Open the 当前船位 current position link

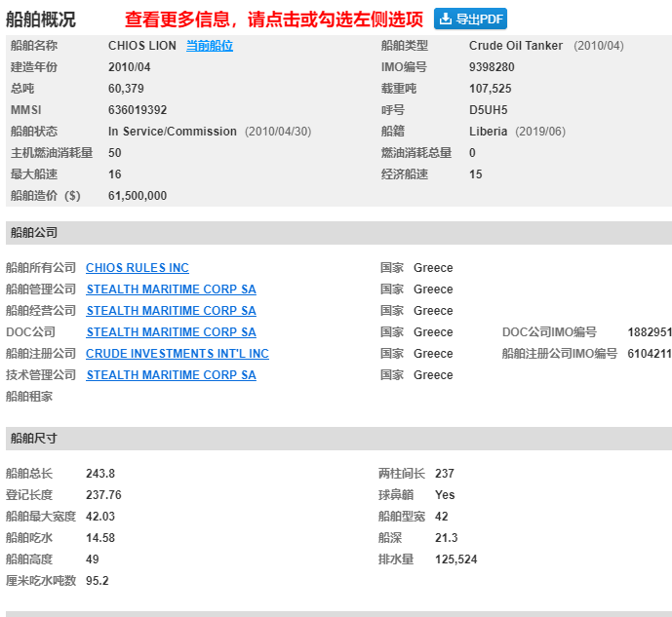pos(210,46)
